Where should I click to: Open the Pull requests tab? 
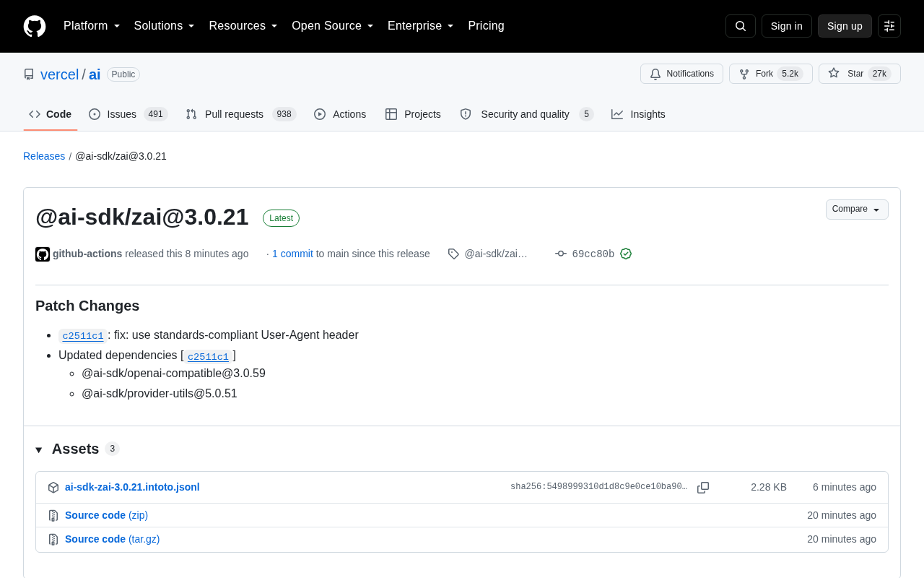point(240,114)
